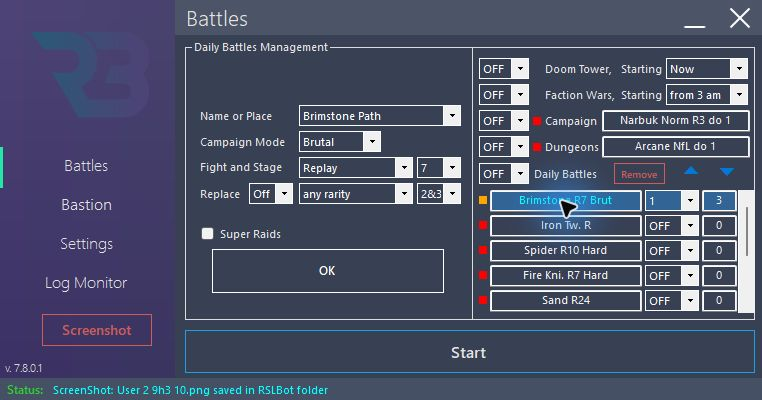Go to Bastion in sidebar
Image resolution: width=762 pixels, height=400 pixels.
pyautogui.click(x=86, y=205)
